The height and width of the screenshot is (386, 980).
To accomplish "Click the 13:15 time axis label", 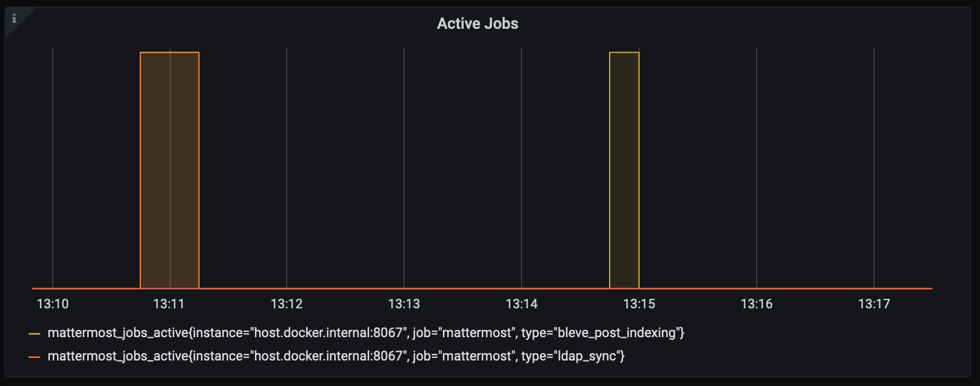I will 639,304.
